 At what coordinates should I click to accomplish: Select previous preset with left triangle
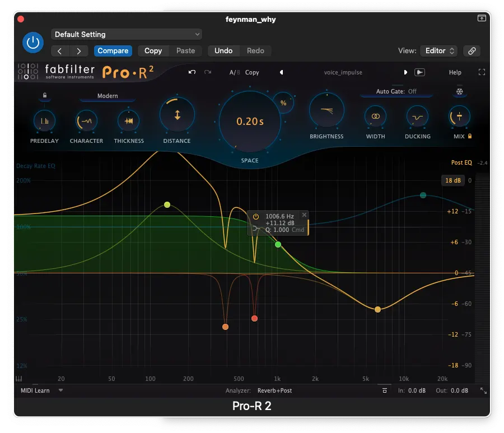(x=282, y=72)
